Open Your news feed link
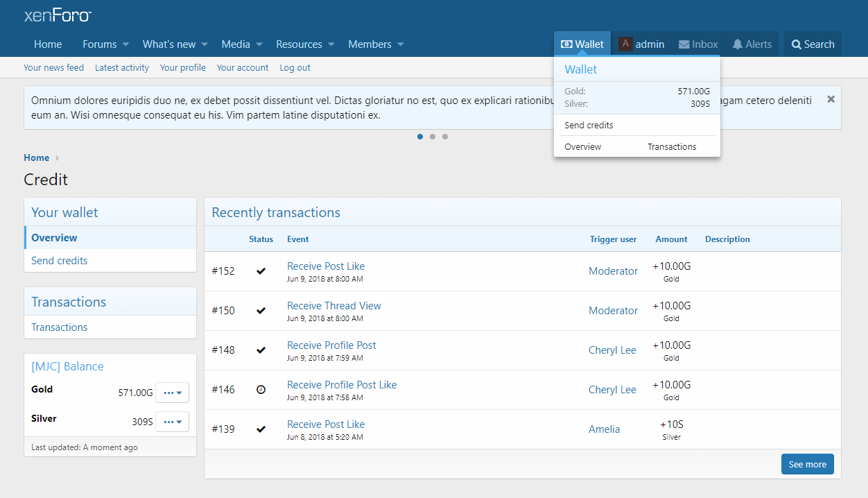868x498 pixels. pos(53,68)
